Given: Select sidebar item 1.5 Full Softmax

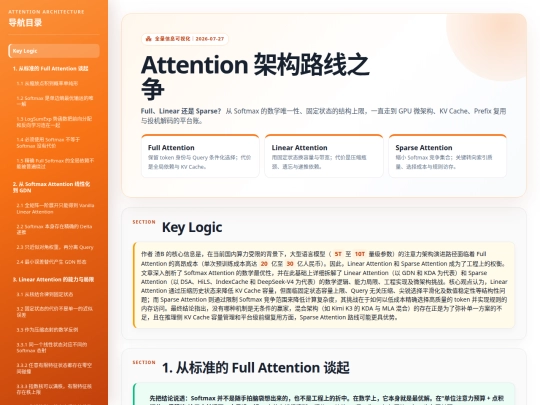Looking at the screenshot, I should coord(54,163).
